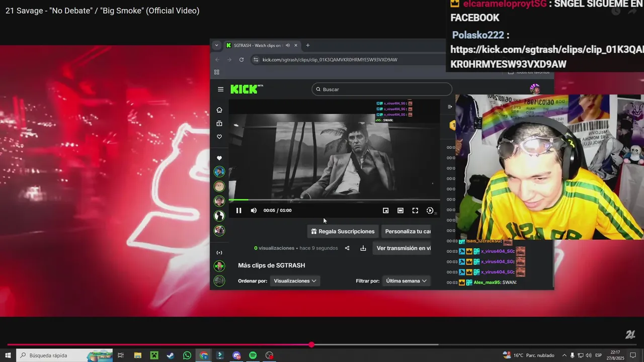Share the clip via share icon
This screenshot has height=362, width=644.
click(347, 248)
